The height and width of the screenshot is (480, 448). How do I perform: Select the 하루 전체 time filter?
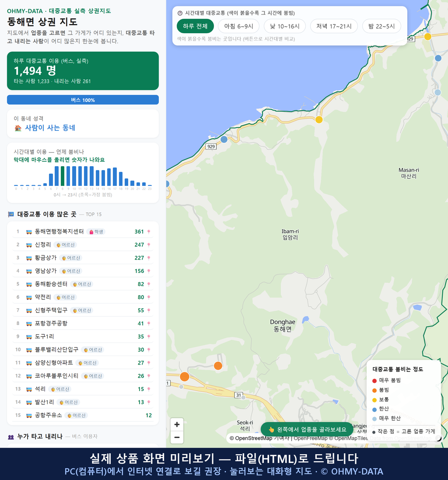195,26
